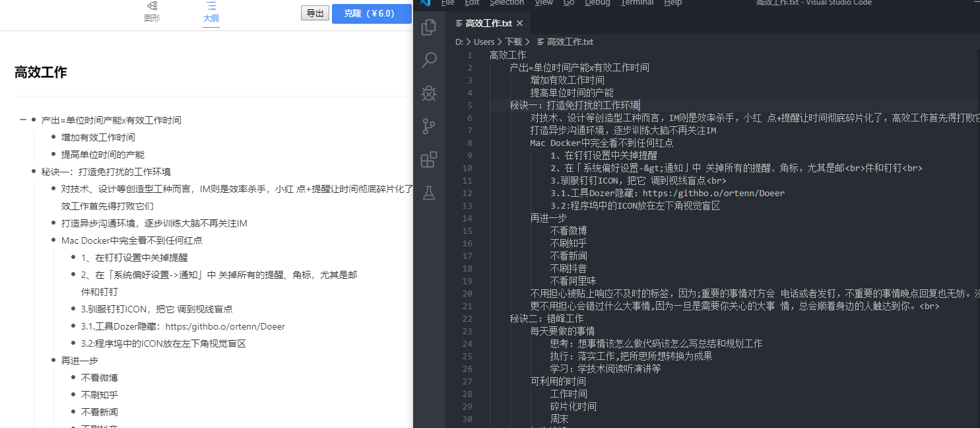Open the Extensions view in VS Code

(x=429, y=159)
